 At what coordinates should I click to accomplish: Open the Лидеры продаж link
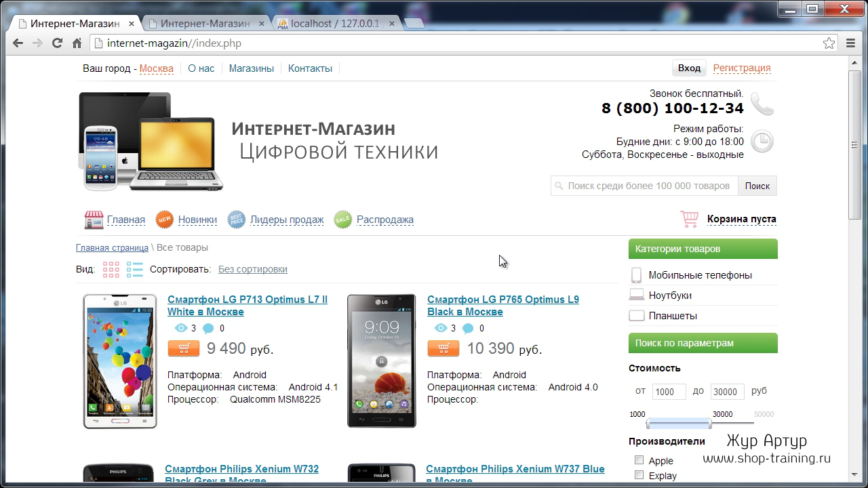(287, 220)
